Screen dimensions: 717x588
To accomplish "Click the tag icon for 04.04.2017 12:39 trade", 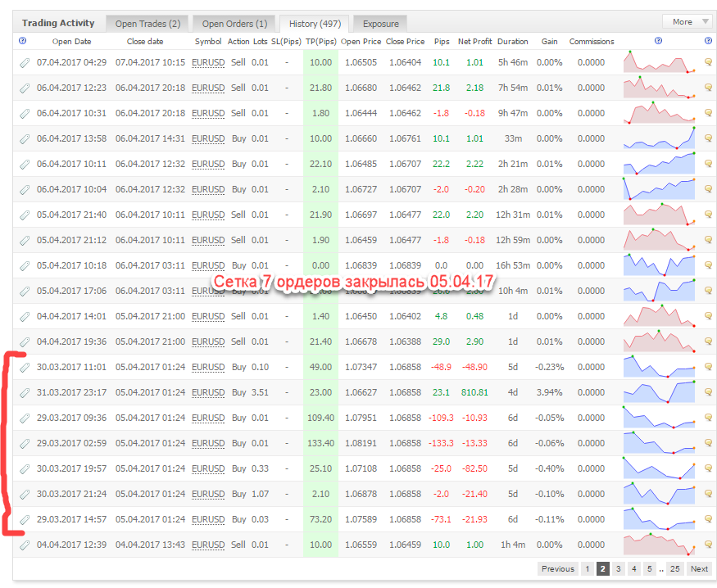I will (x=25, y=545).
